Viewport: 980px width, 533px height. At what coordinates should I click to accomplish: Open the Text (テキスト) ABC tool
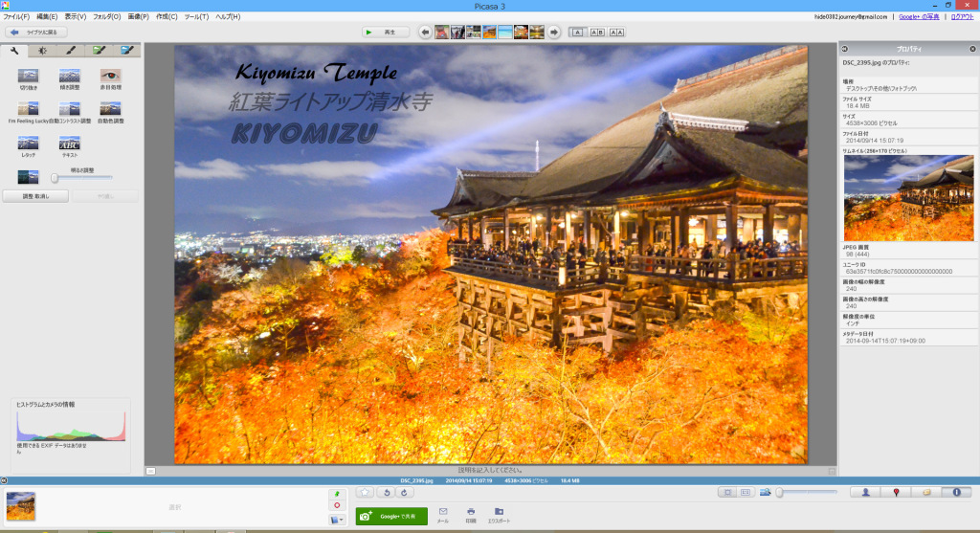point(69,144)
